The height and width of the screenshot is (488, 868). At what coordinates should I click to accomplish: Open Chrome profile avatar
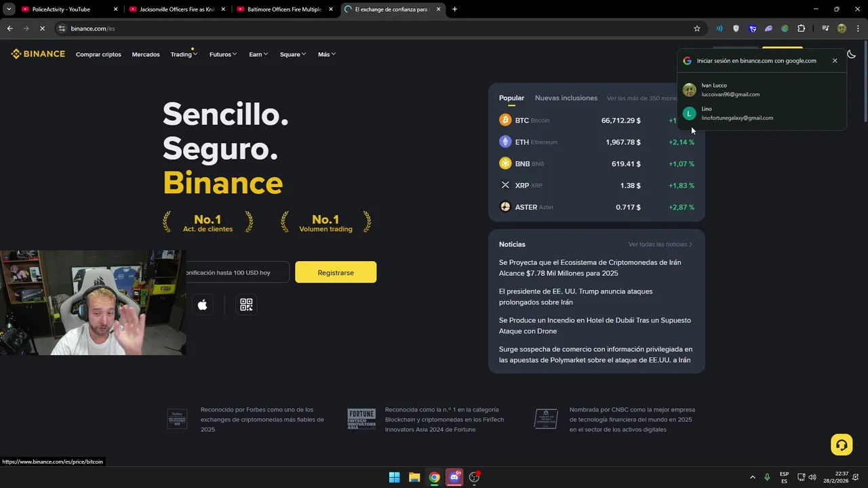tap(842, 28)
